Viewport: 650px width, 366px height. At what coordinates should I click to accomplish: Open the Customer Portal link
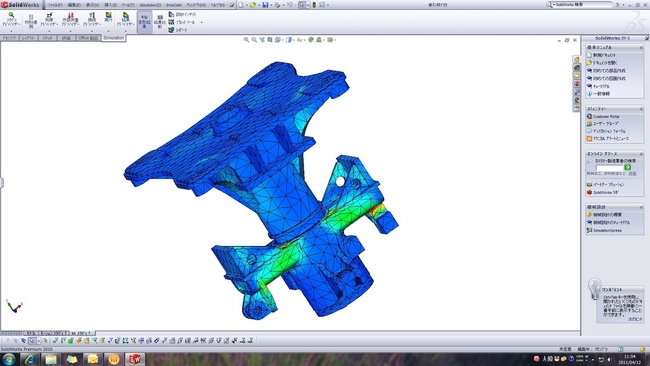(x=606, y=116)
